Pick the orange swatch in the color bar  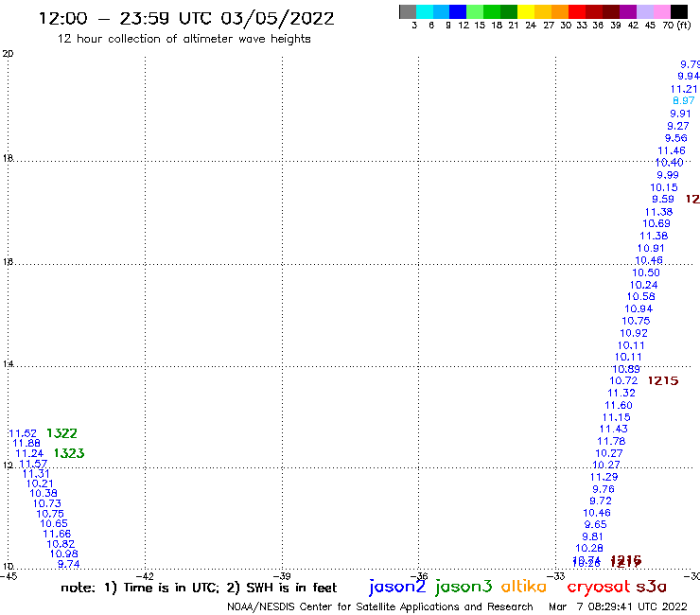tap(560, 11)
